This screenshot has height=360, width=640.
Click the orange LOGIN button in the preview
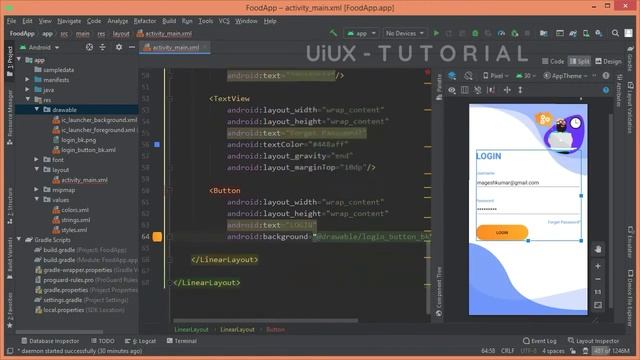(502, 232)
